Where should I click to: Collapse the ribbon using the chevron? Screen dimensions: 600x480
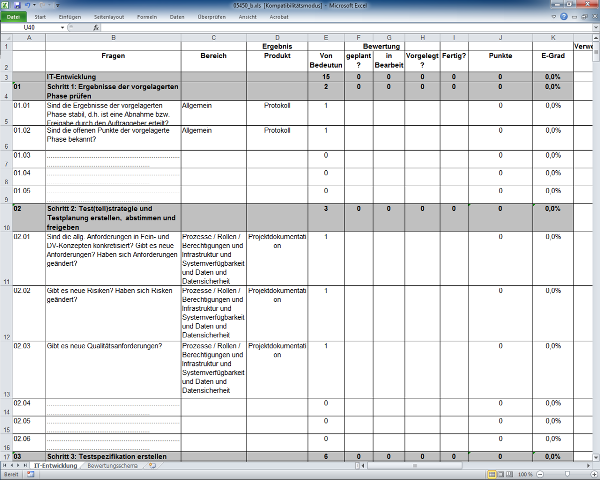(556, 18)
